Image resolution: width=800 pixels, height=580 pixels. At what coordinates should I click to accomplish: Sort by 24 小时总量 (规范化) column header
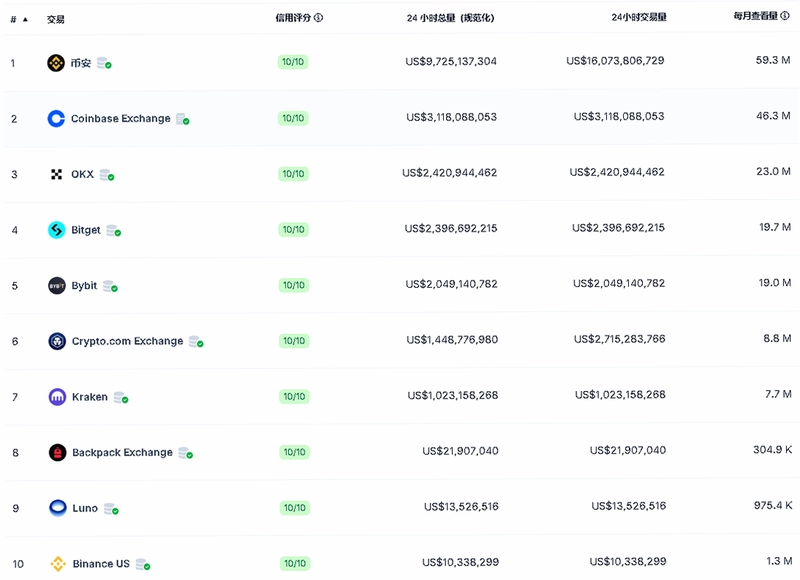coord(451,18)
